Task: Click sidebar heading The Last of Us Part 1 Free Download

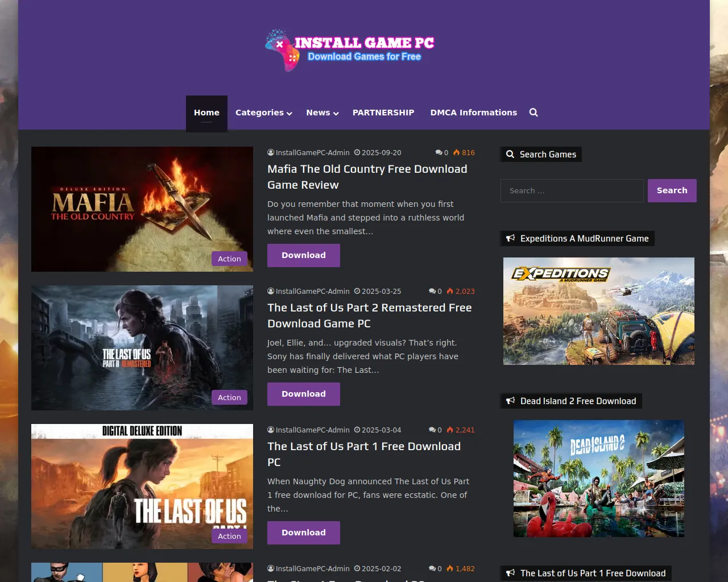Action: pyautogui.click(x=593, y=573)
